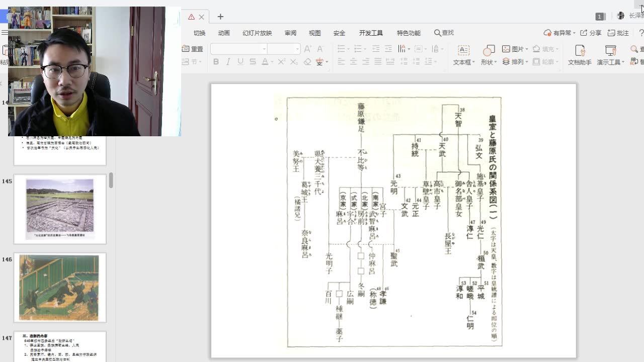644x362 pixels.
Task: Apply the font color A
Action: 265,62
